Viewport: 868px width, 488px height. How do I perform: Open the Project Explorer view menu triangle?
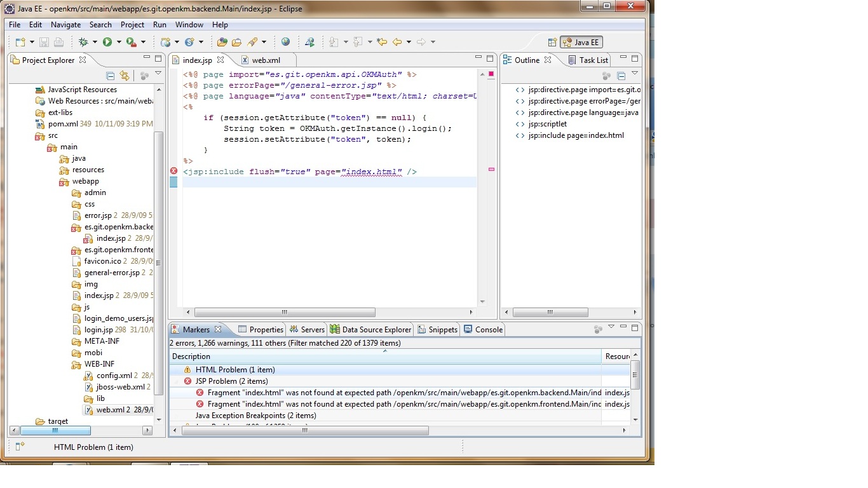pos(158,74)
